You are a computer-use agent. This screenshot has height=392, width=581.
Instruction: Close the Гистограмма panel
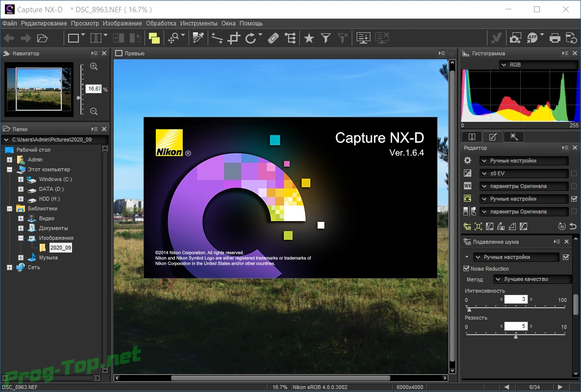tap(575, 53)
